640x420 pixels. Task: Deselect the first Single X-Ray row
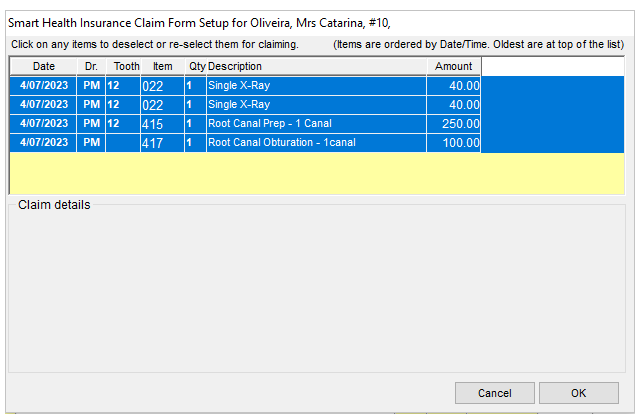[317, 85]
